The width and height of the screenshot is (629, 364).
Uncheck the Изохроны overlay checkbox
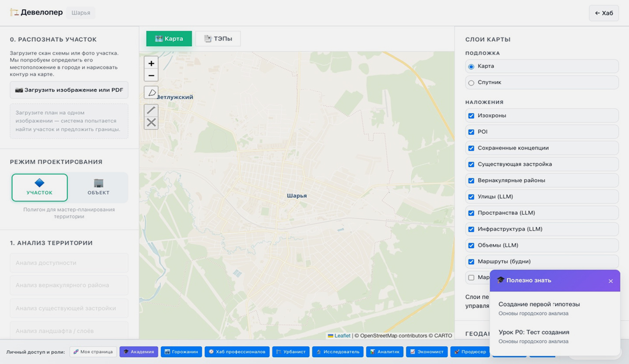[x=471, y=116]
